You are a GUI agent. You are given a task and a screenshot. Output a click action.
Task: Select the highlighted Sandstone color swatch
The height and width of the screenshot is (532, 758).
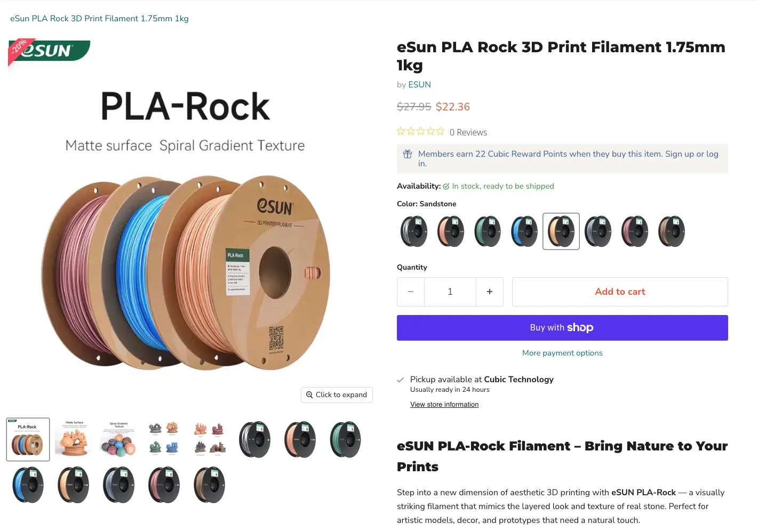click(x=561, y=231)
